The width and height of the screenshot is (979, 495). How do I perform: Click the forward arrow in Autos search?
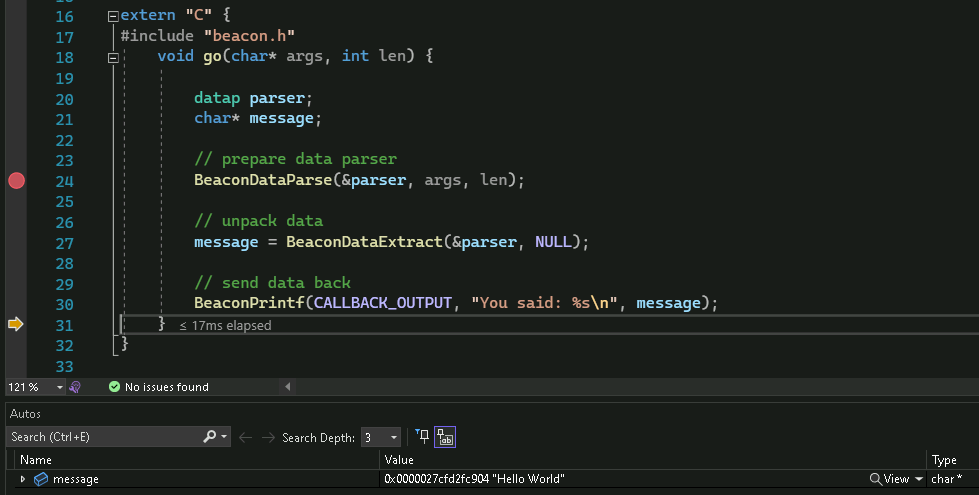click(x=268, y=437)
